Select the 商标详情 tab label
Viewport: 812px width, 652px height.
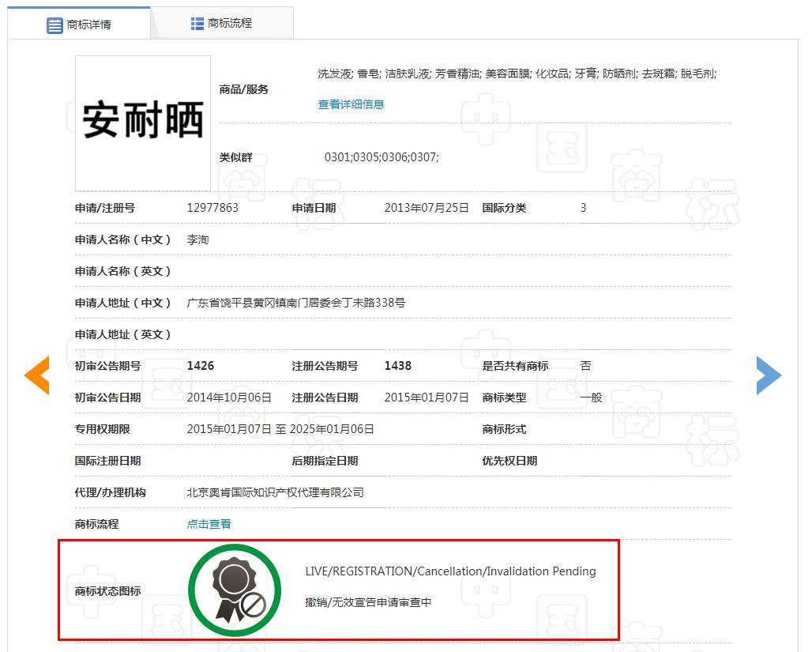pyautogui.click(x=88, y=25)
